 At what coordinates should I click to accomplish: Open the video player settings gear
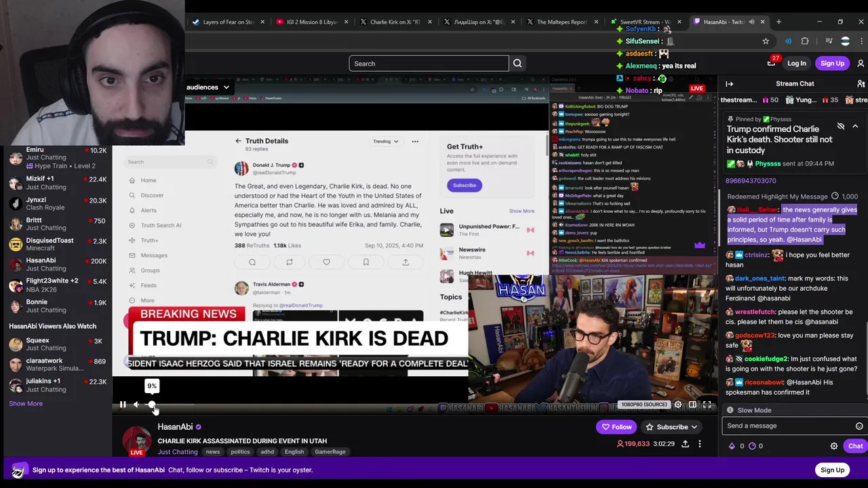click(677, 405)
